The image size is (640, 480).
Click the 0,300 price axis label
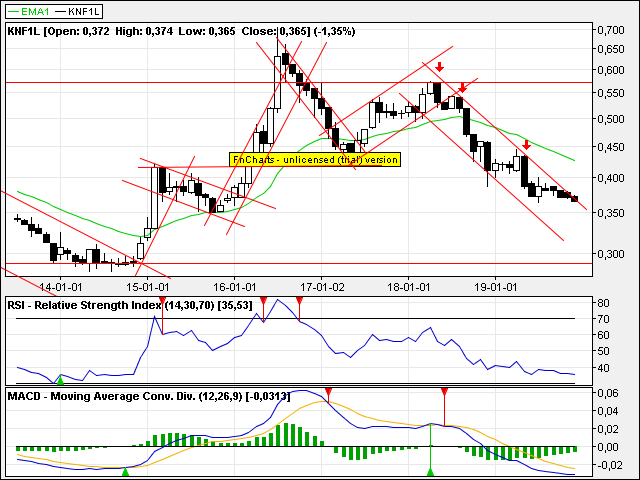click(x=611, y=254)
